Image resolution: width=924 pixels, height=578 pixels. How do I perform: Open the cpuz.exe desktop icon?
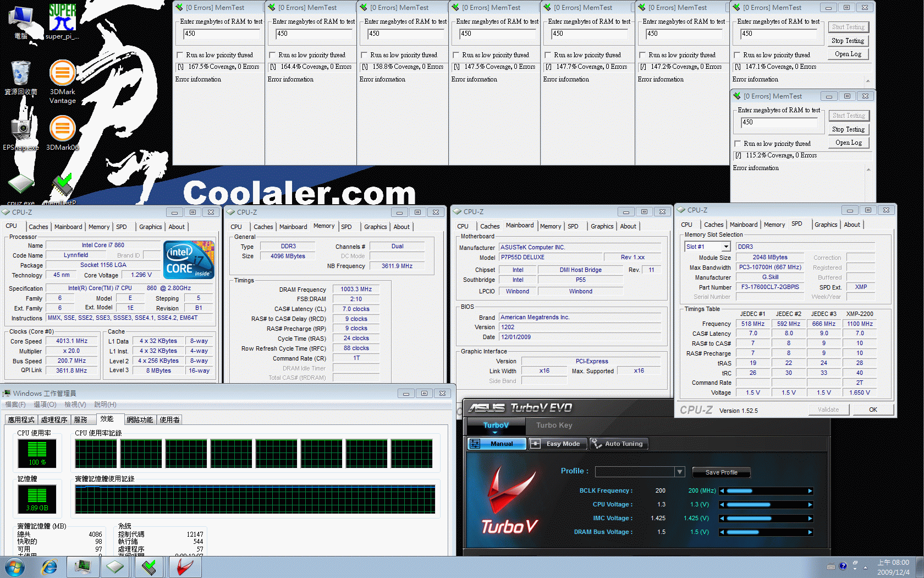tap(21, 190)
